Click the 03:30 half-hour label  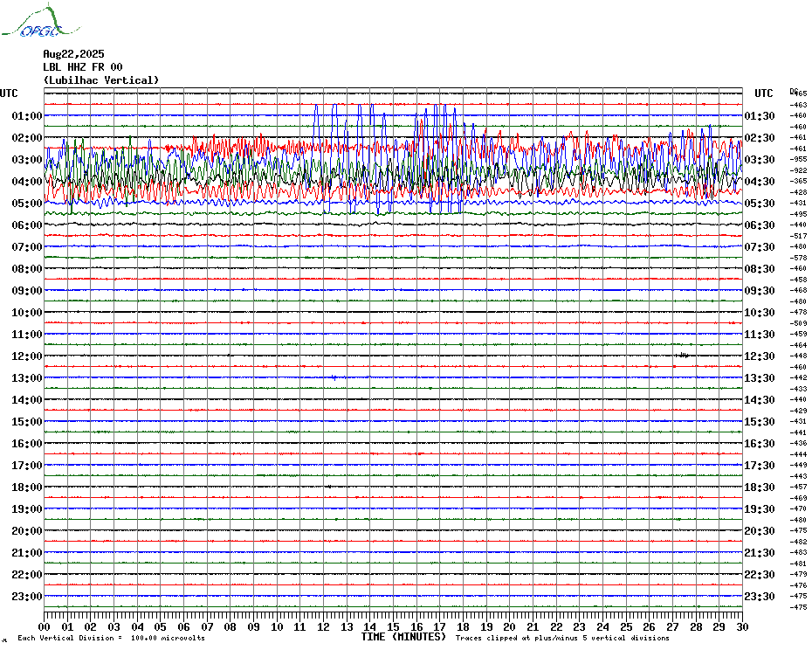[x=760, y=159]
